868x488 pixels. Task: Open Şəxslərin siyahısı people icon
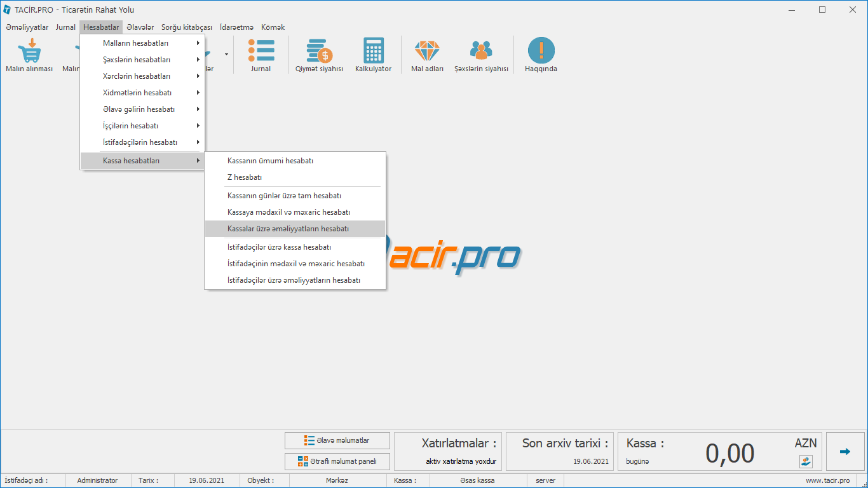click(481, 51)
